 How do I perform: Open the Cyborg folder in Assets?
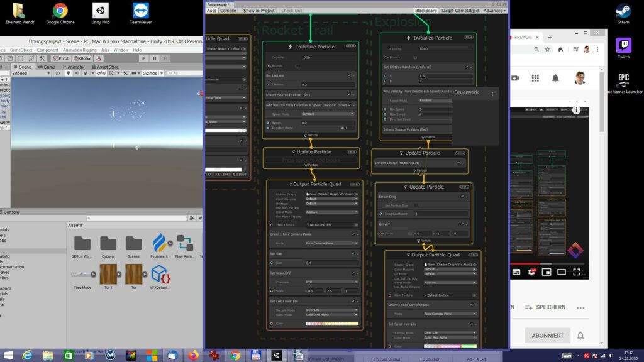pyautogui.click(x=108, y=243)
